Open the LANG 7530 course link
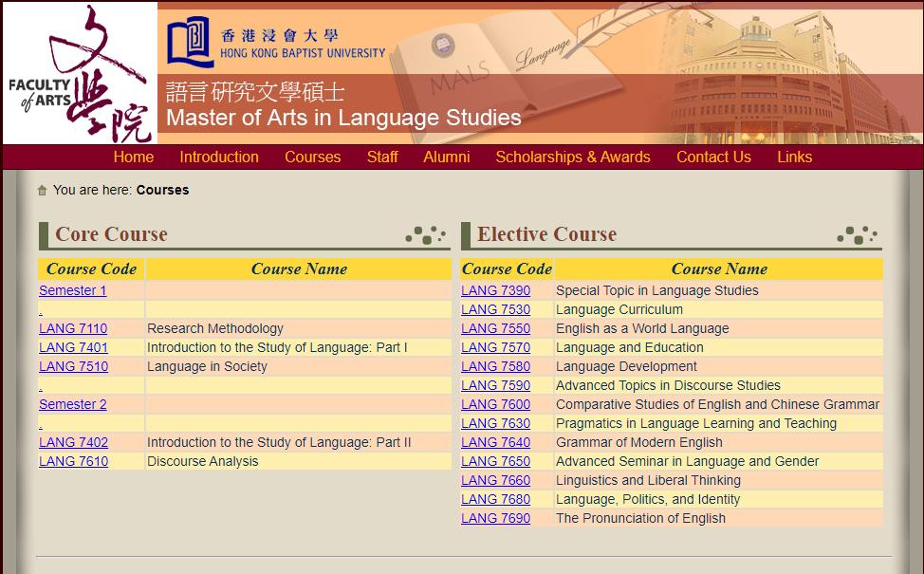This screenshot has height=574, width=924. (495, 309)
